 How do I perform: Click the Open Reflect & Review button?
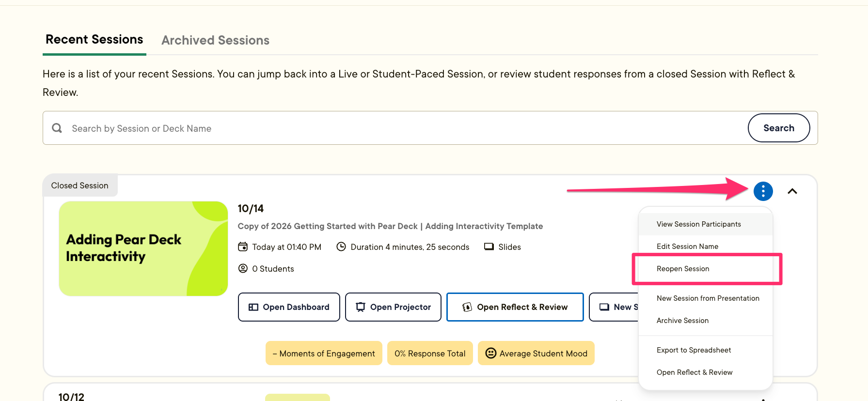(515, 307)
